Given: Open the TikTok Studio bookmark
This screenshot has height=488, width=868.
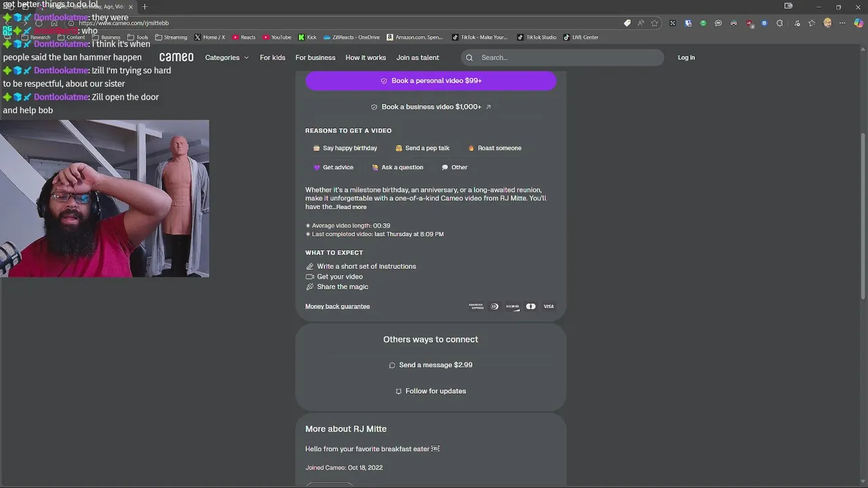Looking at the screenshot, I should (x=536, y=37).
